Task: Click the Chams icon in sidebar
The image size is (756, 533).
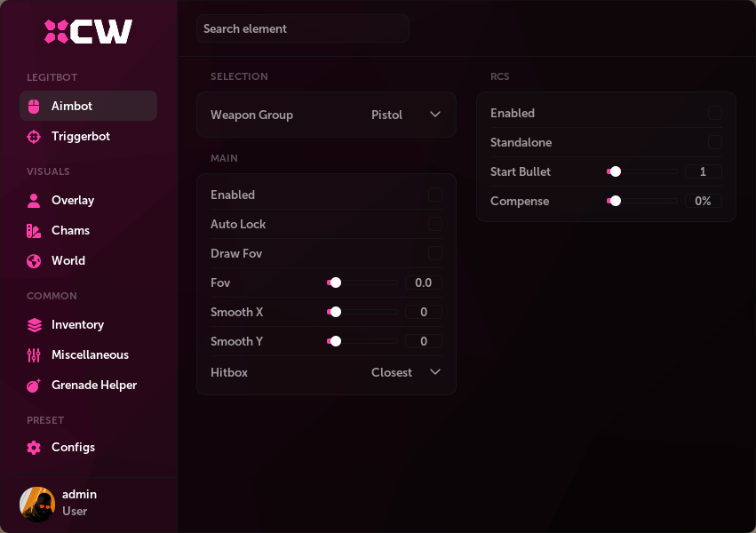Action: [33, 230]
